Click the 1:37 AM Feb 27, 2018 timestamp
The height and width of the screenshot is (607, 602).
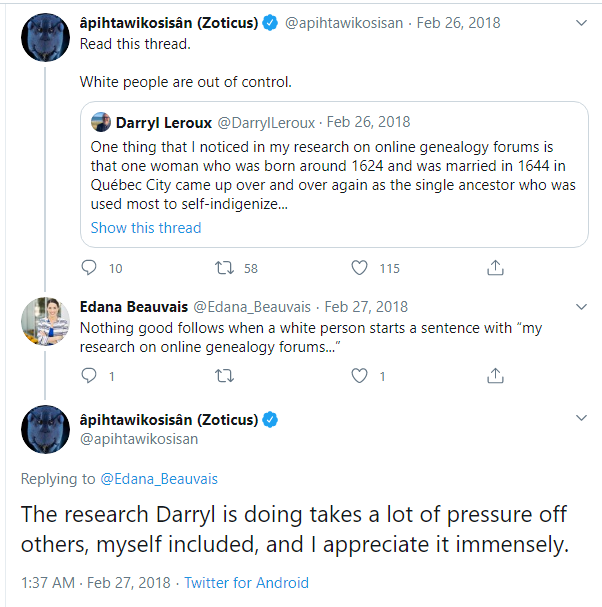86,583
